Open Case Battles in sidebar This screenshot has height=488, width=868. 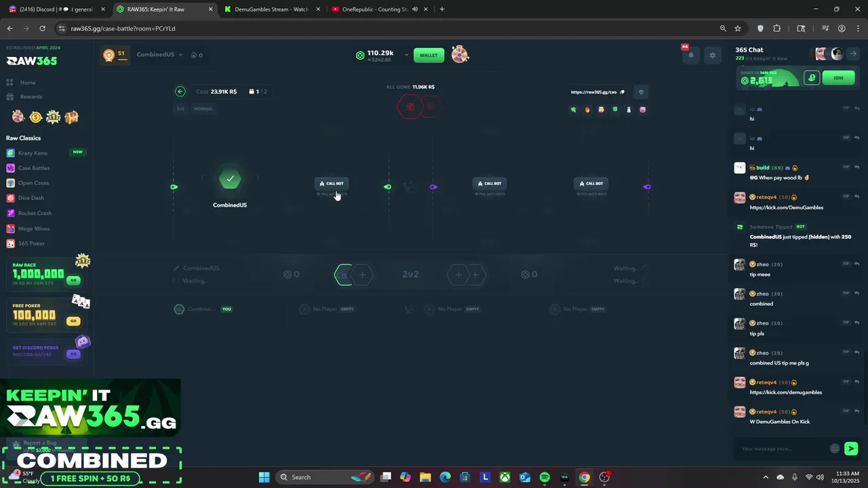(x=33, y=168)
